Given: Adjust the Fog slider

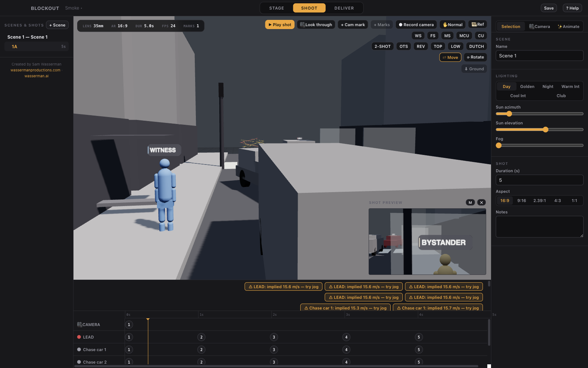Looking at the screenshot, I should (x=539, y=145).
